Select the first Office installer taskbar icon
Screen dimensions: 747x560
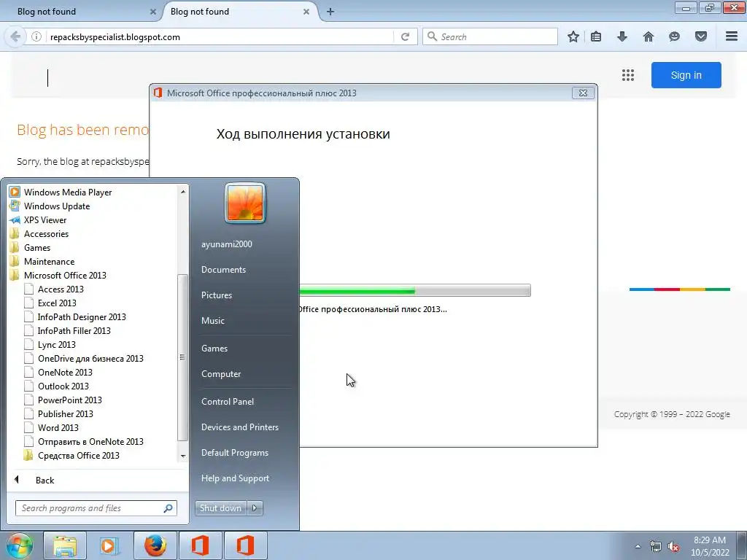click(x=200, y=545)
